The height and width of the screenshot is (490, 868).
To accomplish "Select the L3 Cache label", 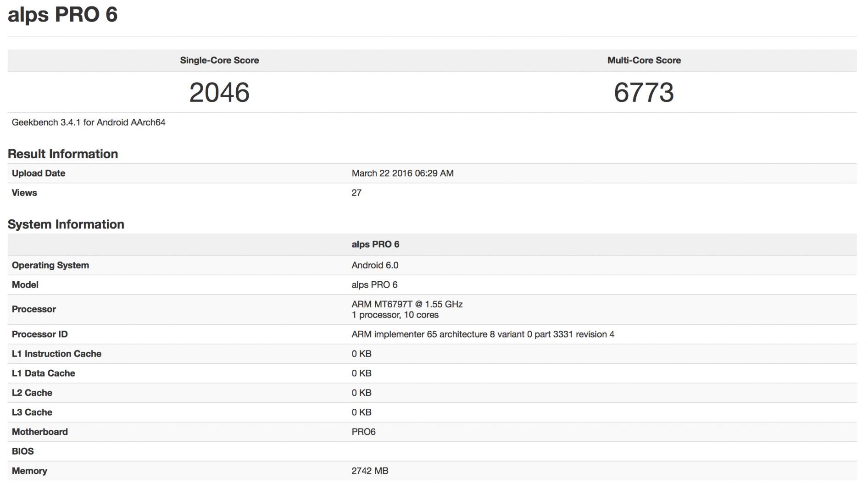I will 32,412.
